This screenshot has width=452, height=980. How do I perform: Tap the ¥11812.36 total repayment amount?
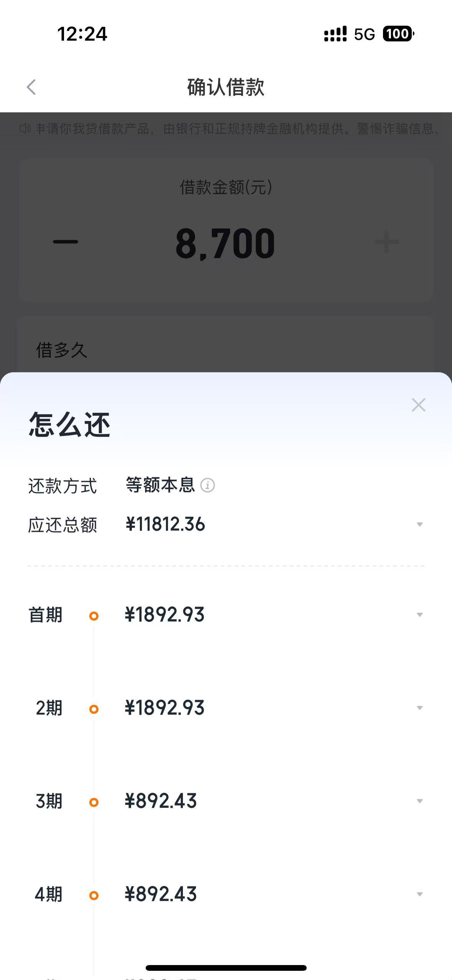(165, 525)
